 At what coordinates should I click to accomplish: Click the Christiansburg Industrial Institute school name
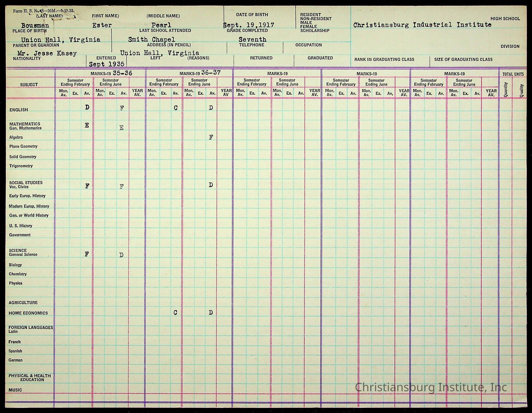[x=422, y=25]
